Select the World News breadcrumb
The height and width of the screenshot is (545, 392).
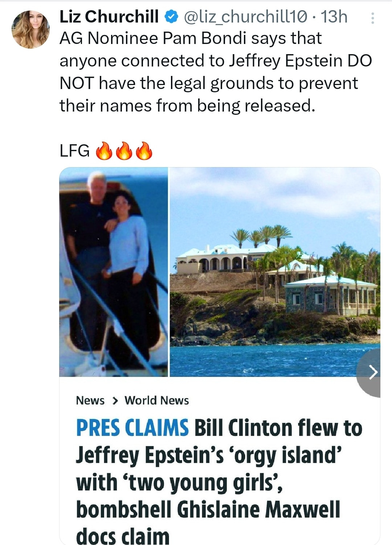157,400
